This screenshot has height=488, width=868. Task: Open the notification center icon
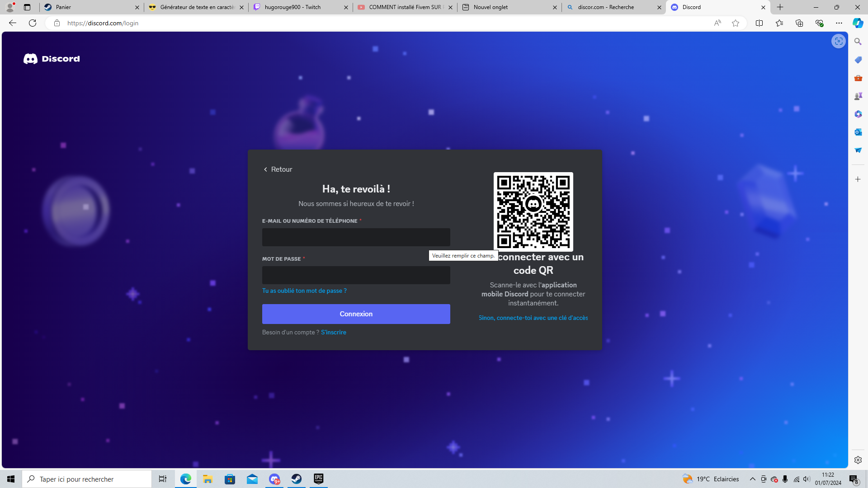click(x=854, y=479)
